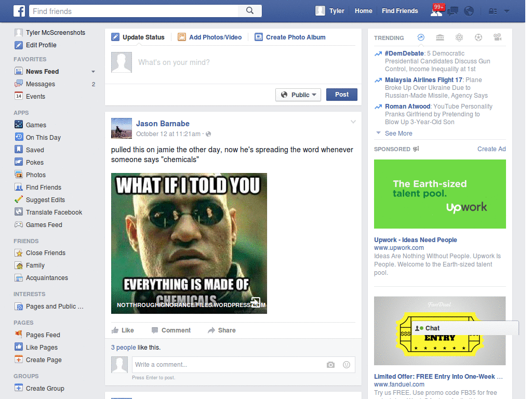
Task: Open the messages chat bubbles icon in top bar
Action: pos(453,11)
